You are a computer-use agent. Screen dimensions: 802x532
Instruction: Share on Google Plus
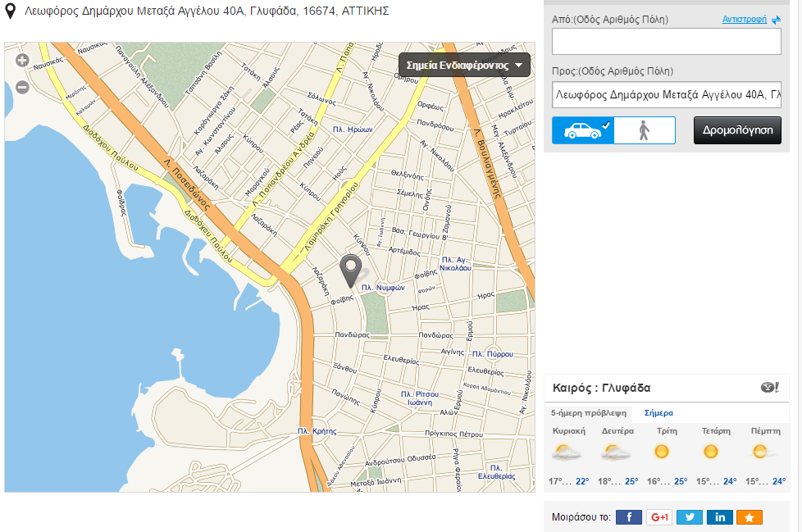point(659,517)
